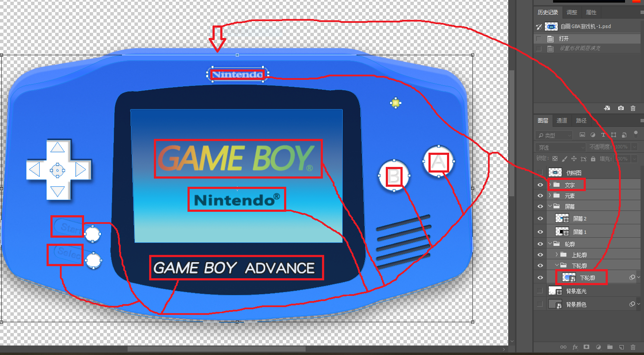Lock artboard auto-nesting icon

584,159
